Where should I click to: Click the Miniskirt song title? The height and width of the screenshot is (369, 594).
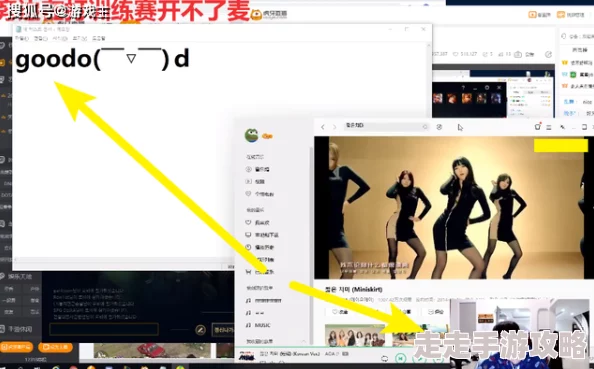coord(353,289)
